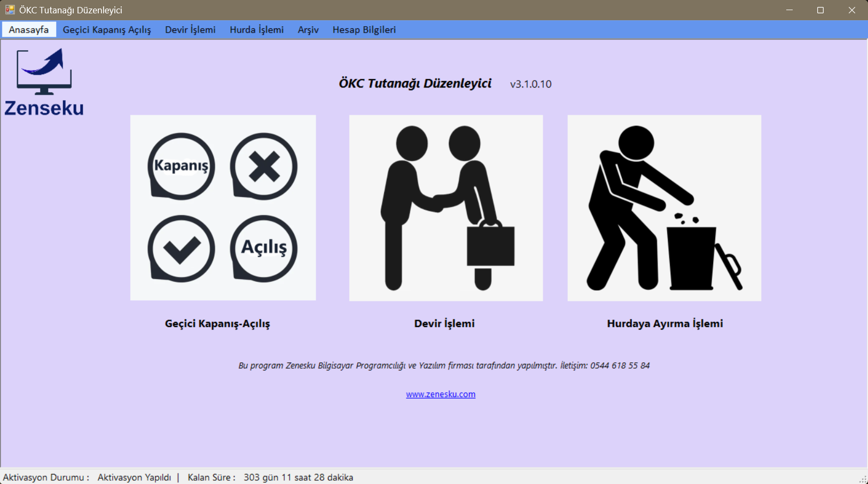Click the Aktivasyon Yapıldı status text
The height and width of the screenshot is (484, 868).
[x=134, y=478]
